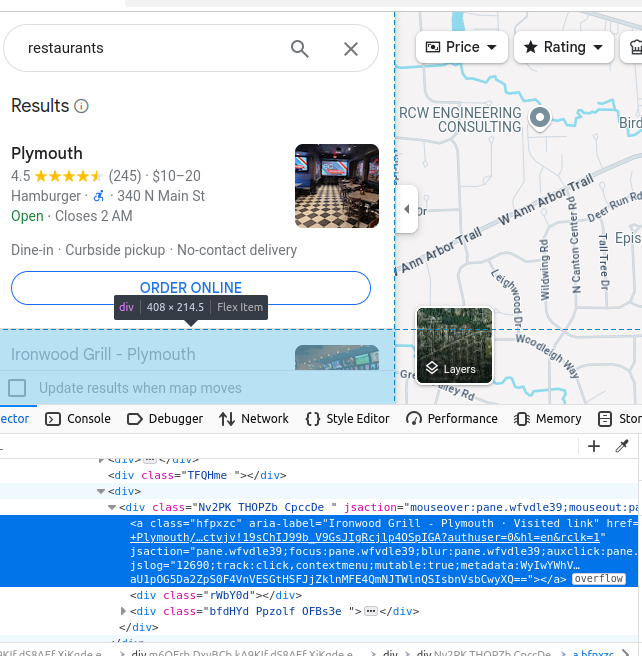Image resolution: width=642 pixels, height=656 pixels.
Task: Click the ellipsis badge in bfdHYd div
Action: [x=371, y=611]
